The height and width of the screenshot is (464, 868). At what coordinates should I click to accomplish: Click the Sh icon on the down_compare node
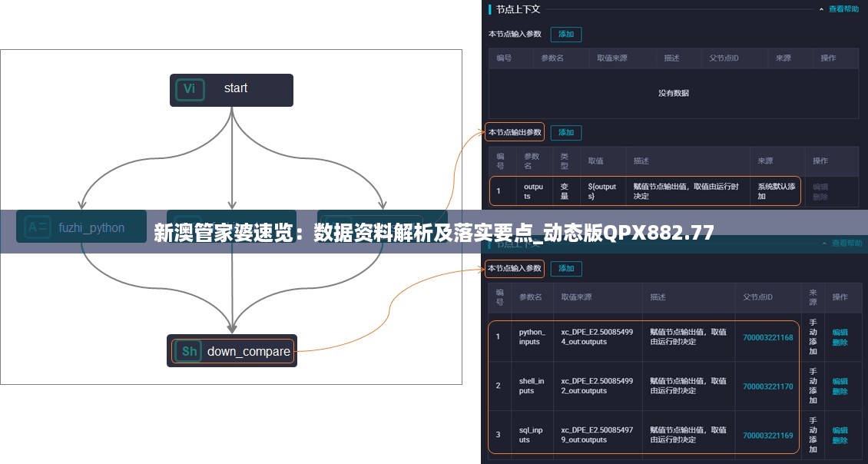pyautogui.click(x=189, y=351)
